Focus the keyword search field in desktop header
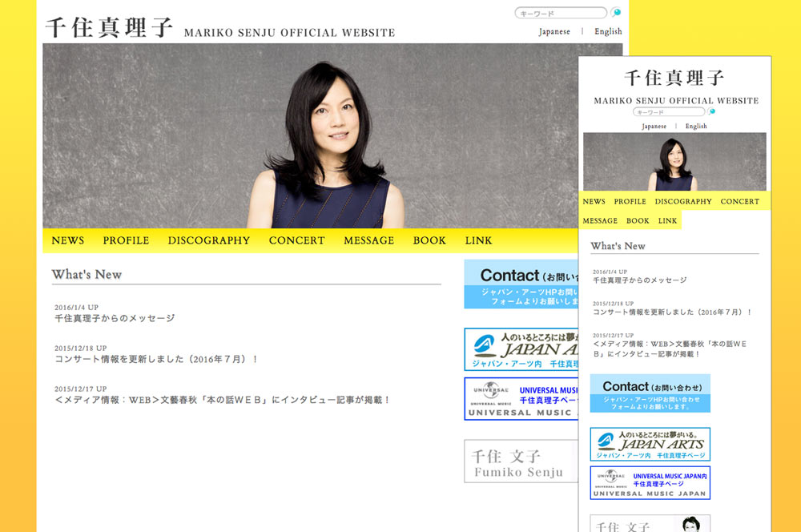801x532 pixels. click(x=560, y=14)
